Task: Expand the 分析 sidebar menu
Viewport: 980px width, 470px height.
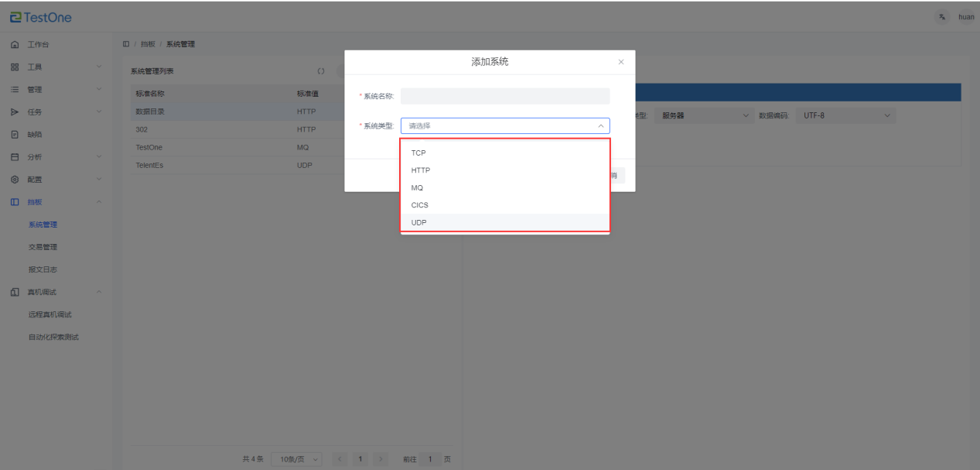Action: 99,157
